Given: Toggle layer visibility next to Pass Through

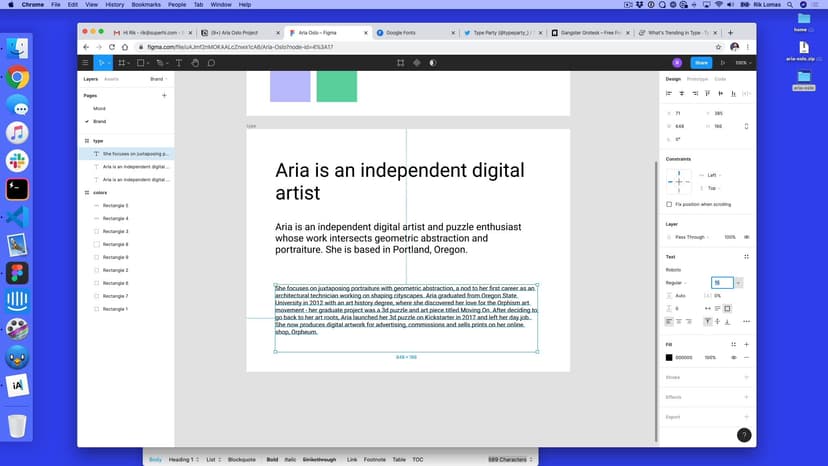Looking at the screenshot, I should [x=746, y=237].
